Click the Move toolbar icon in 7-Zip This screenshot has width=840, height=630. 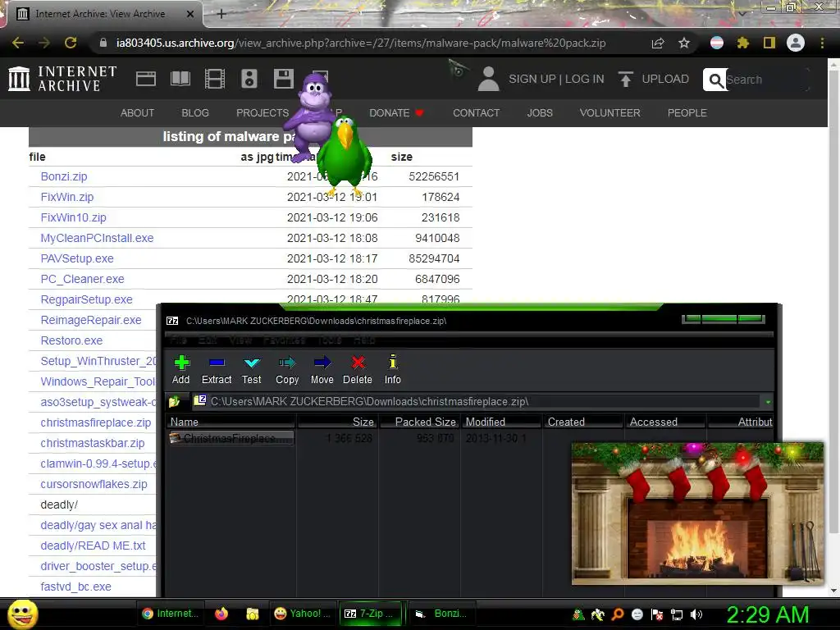tap(322, 363)
